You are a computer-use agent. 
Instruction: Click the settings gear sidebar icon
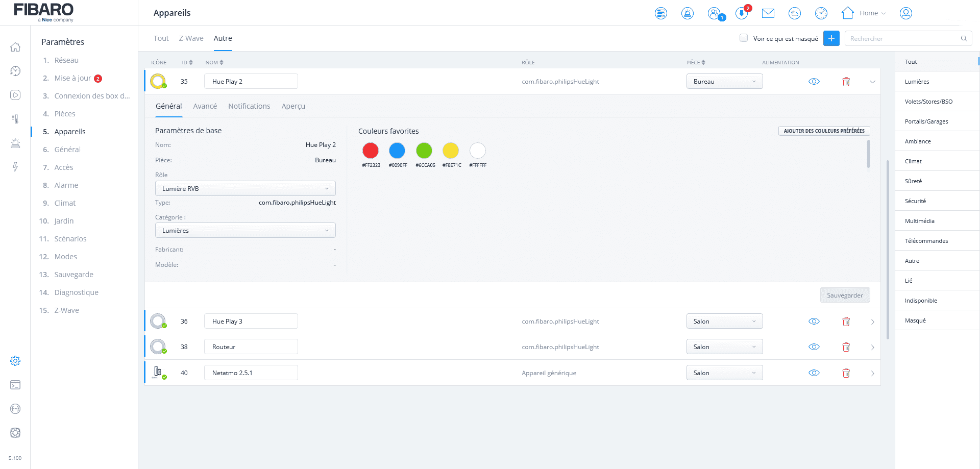pos(15,361)
